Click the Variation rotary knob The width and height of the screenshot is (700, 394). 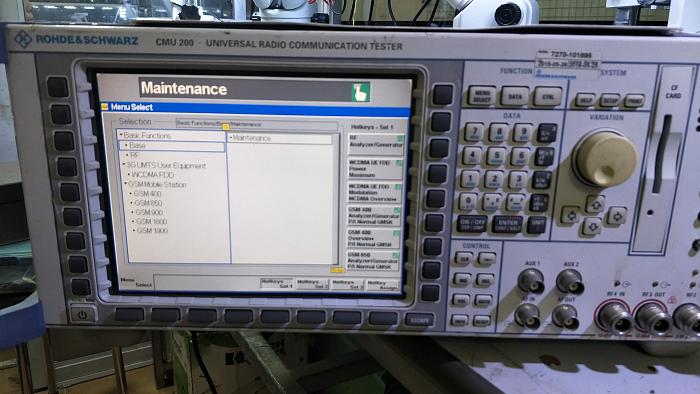point(604,159)
